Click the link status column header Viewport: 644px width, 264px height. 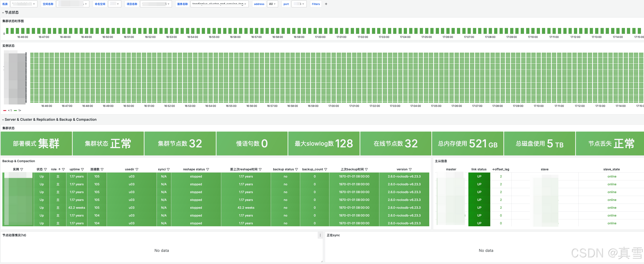479,169
